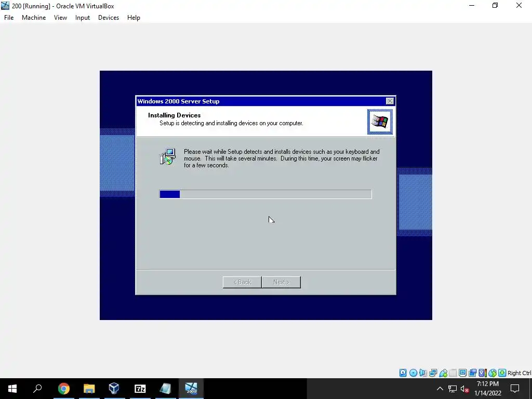Click the VirtualBox title bar app icon
This screenshot has height=399, width=532.
tap(5, 6)
